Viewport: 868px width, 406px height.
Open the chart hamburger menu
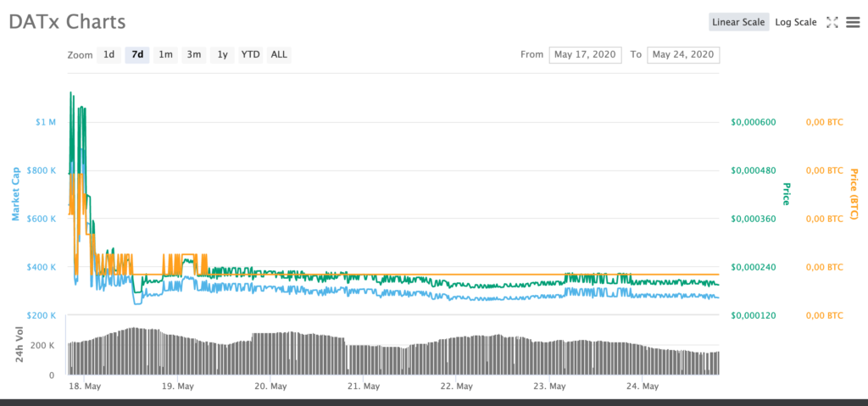pos(853,22)
